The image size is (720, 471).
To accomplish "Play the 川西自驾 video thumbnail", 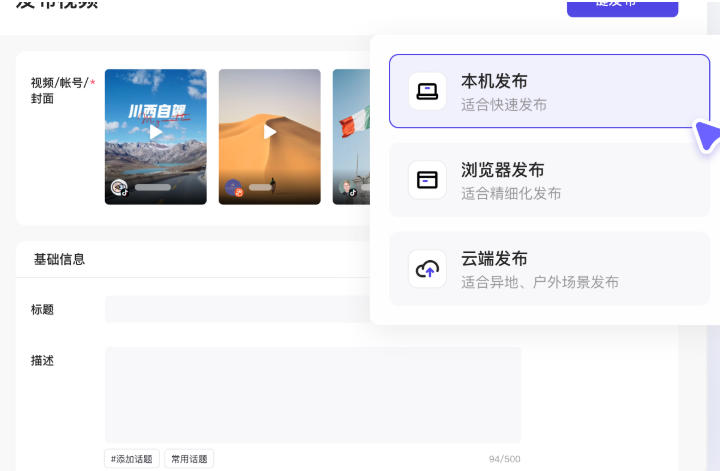I will click(x=155, y=131).
